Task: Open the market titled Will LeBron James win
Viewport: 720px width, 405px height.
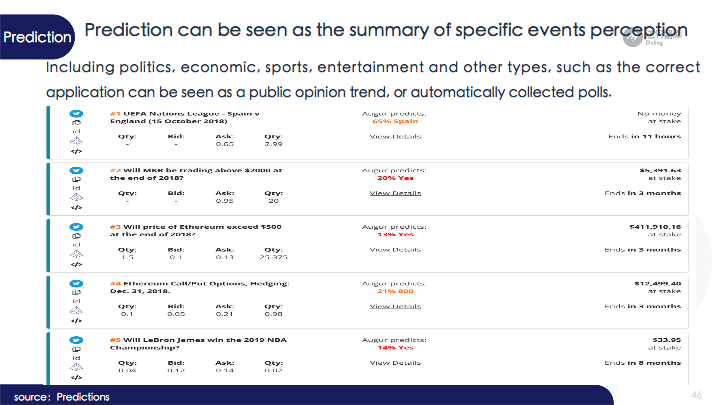Action: click(198, 344)
